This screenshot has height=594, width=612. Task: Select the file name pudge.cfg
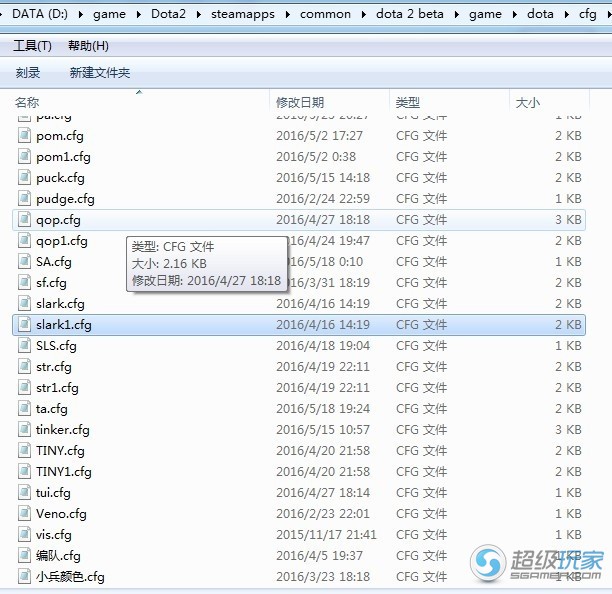point(65,199)
